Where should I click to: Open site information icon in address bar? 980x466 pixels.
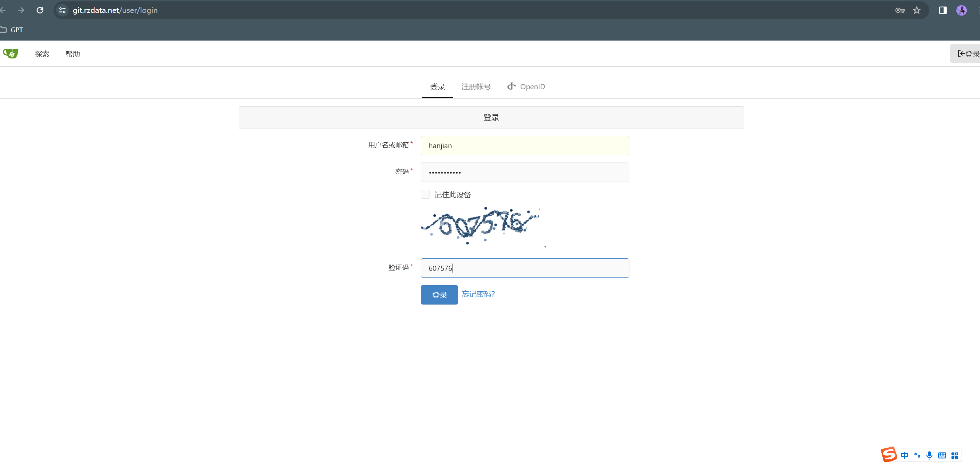[63, 10]
